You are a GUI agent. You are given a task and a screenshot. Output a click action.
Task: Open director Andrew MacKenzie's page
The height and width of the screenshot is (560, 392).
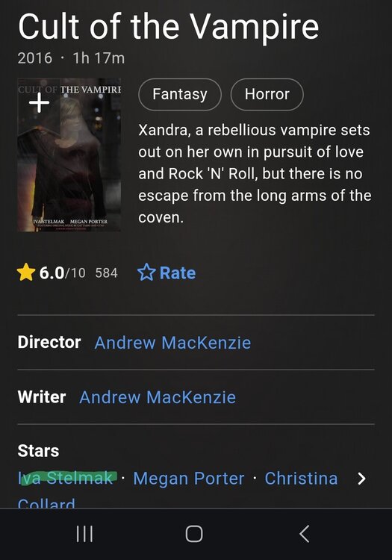(x=172, y=343)
